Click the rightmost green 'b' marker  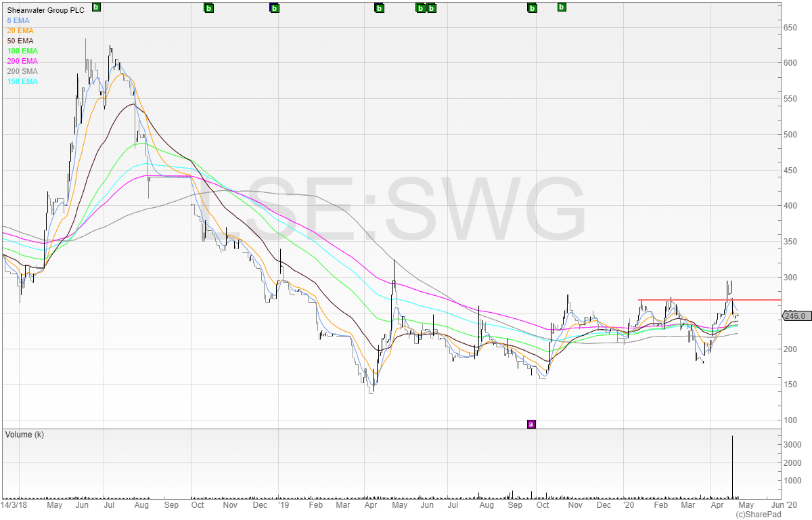pyautogui.click(x=561, y=7)
